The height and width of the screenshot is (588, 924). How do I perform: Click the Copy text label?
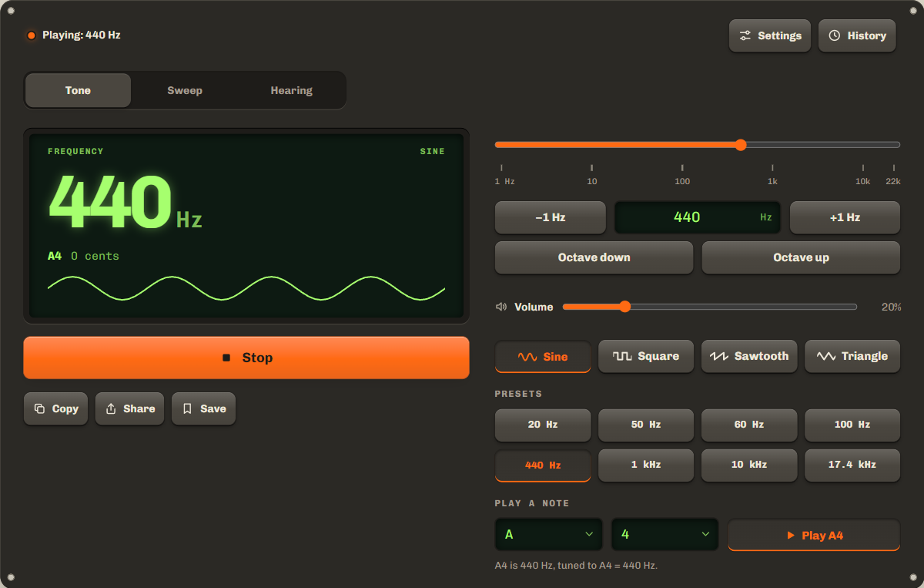point(65,408)
